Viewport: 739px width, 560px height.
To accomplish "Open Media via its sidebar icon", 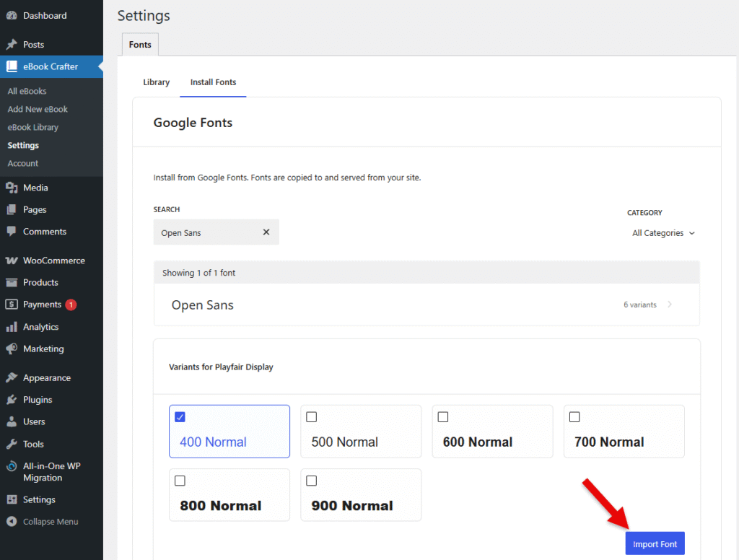I will [12, 188].
